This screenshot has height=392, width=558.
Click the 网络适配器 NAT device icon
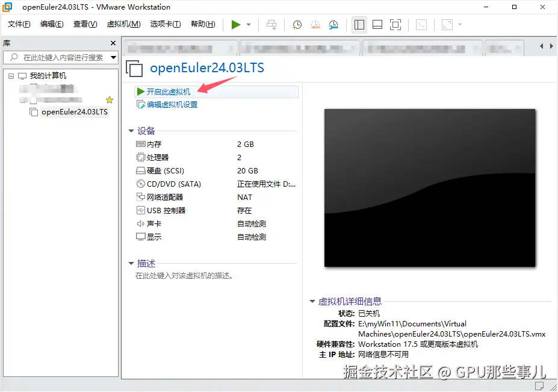pyautogui.click(x=140, y=197)
